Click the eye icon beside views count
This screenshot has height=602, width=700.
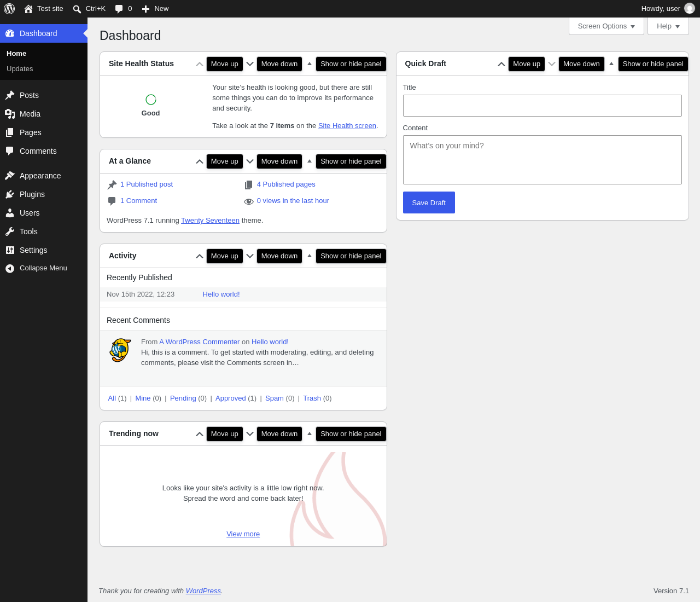pyautogui.click(x=249, y=201)
